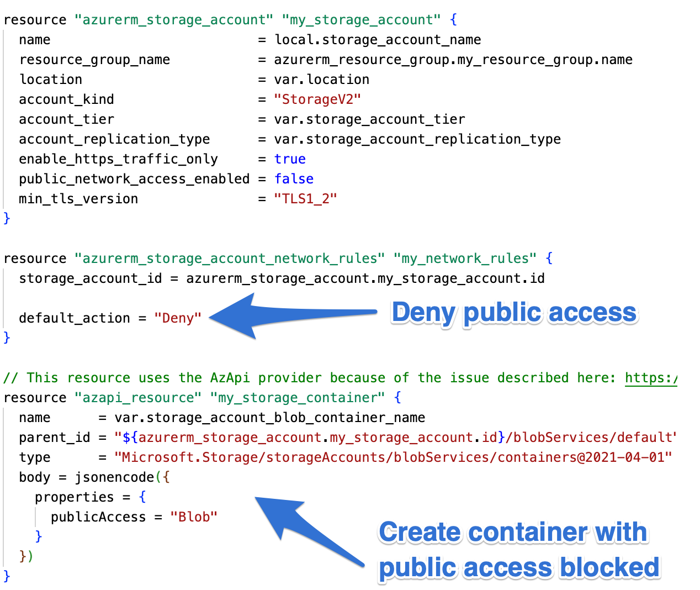Screen dimensions: 700x590
Task: Click var.storage_account_blob_container_name reference
Action: [x=270, y=418]
